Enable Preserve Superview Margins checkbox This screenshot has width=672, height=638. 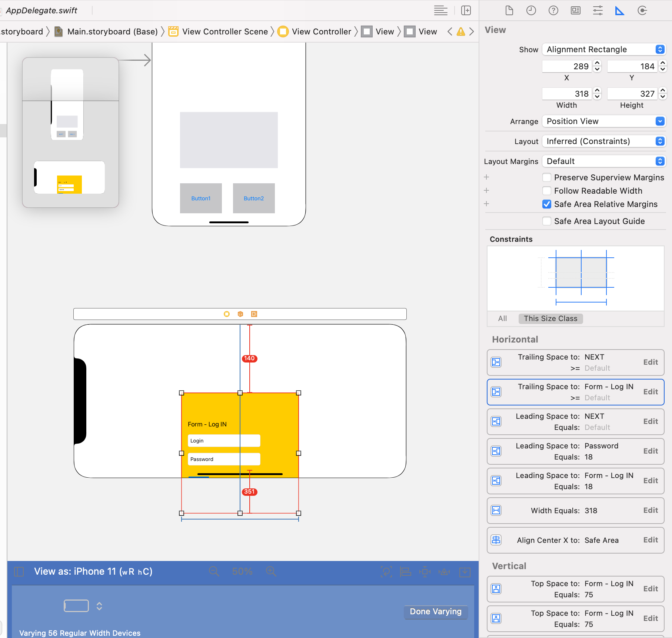pyautogui.click(x=546, y=177)
